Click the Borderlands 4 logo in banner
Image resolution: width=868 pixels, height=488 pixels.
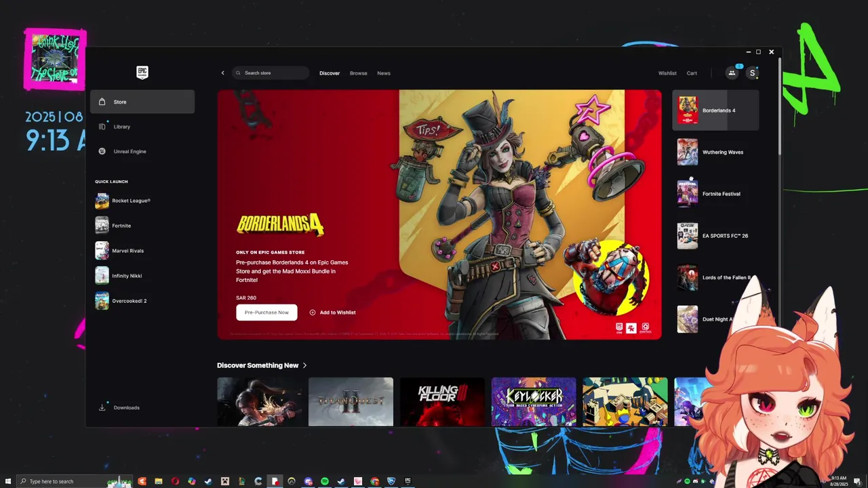point(280,224)
